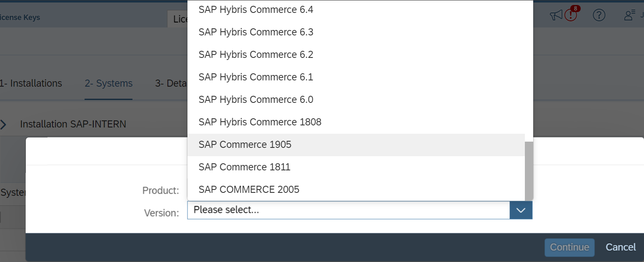
Task: Choose SAP Hybris Commerce 6.0 option
Action: tap(256, 100)
